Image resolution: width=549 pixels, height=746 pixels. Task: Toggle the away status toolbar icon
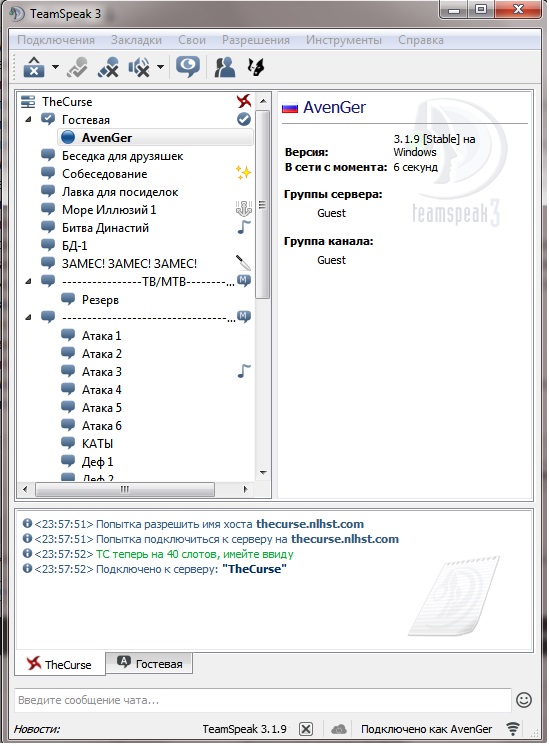188,67
